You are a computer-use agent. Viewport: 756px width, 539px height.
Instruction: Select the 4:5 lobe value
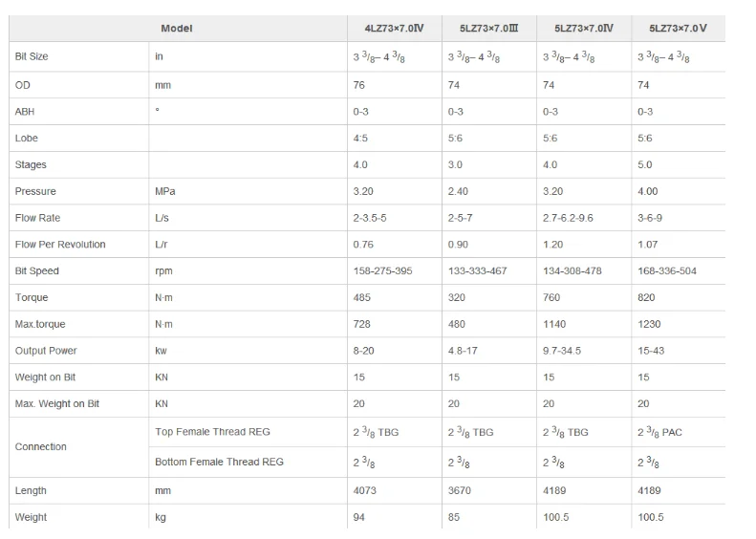361,139
